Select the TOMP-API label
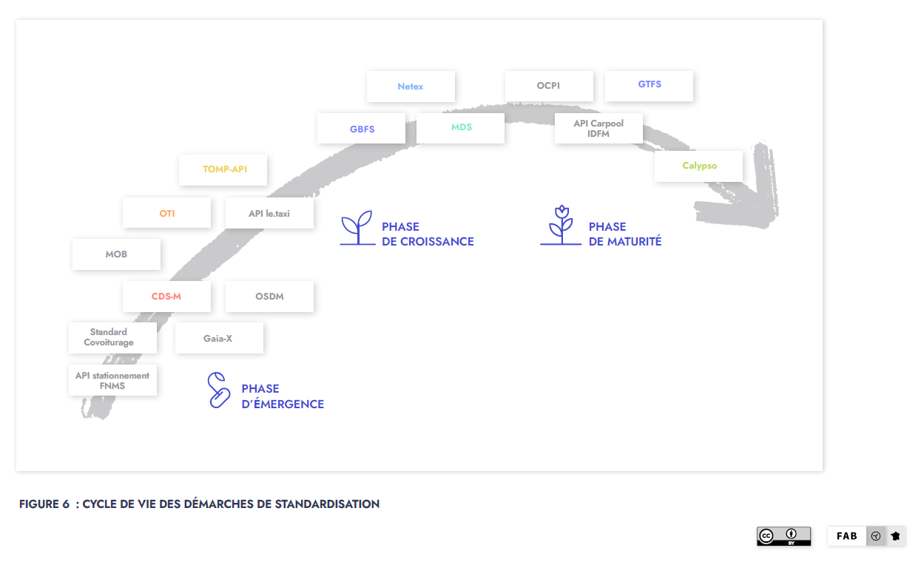The image size is (924, 562). point(223,170)
